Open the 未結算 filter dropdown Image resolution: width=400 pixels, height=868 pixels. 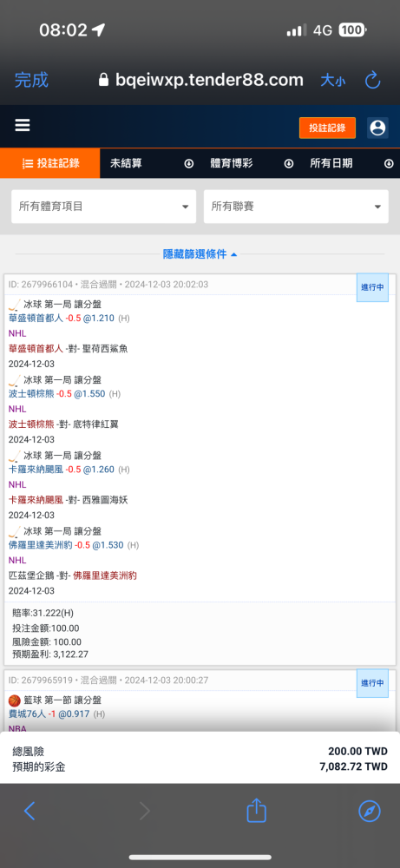pyautogui.click(x=151, y=163)
